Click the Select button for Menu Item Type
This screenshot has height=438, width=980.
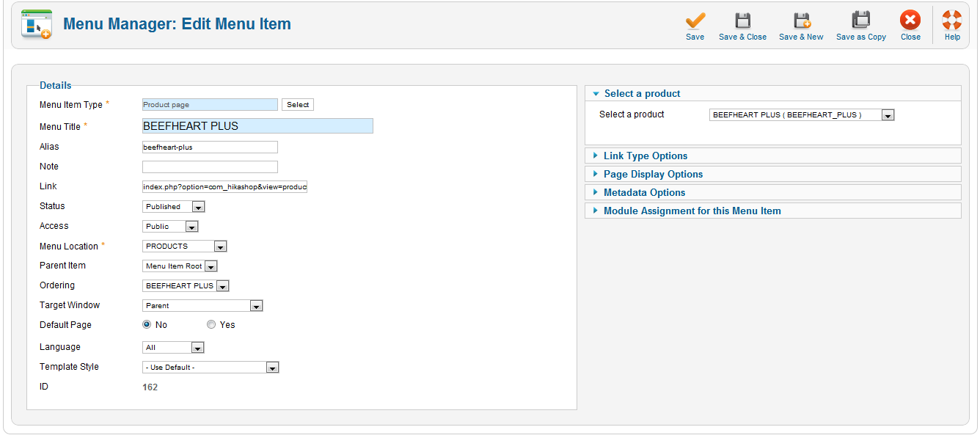point(298,105)
